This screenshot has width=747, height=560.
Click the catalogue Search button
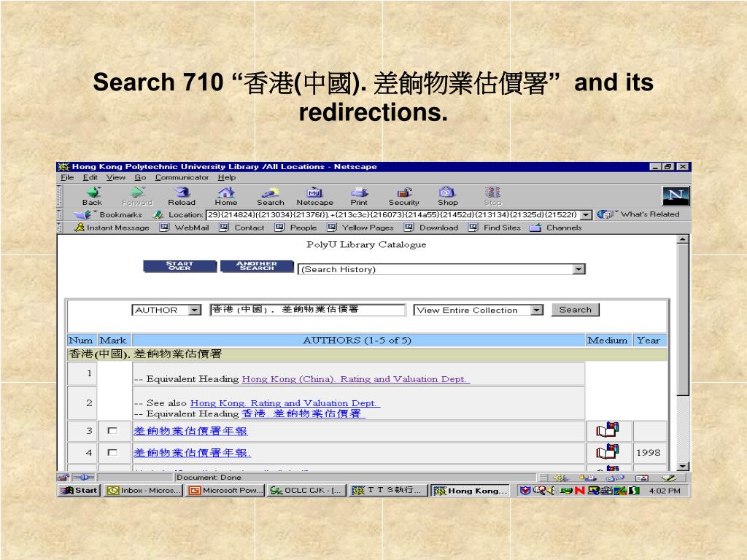[576, 310]
